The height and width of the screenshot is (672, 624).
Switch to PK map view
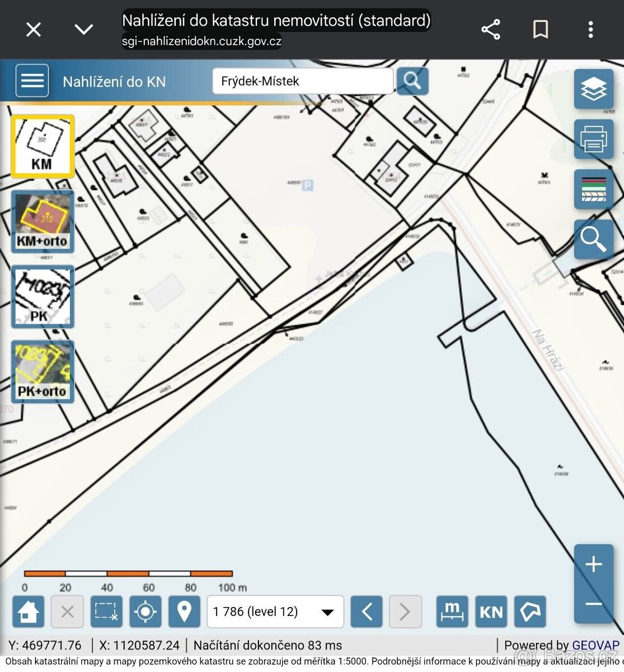click(43, 297)
